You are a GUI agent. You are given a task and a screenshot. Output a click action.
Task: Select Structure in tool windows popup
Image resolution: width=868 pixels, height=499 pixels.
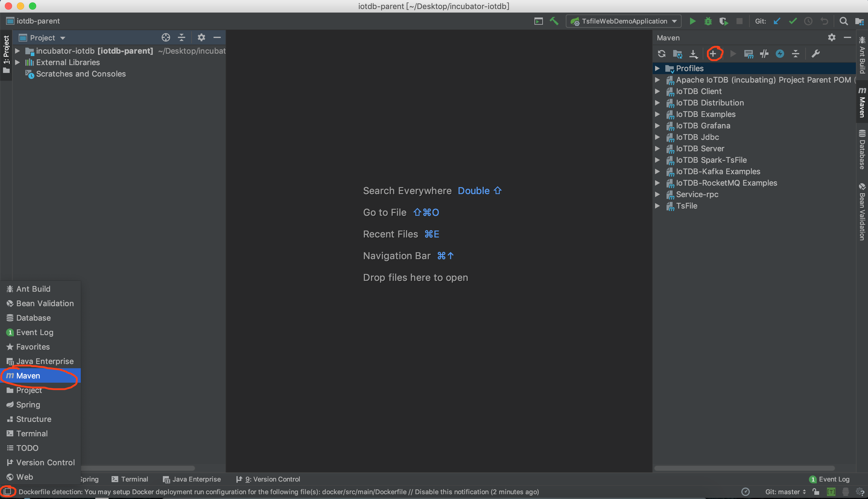point(40,419)
